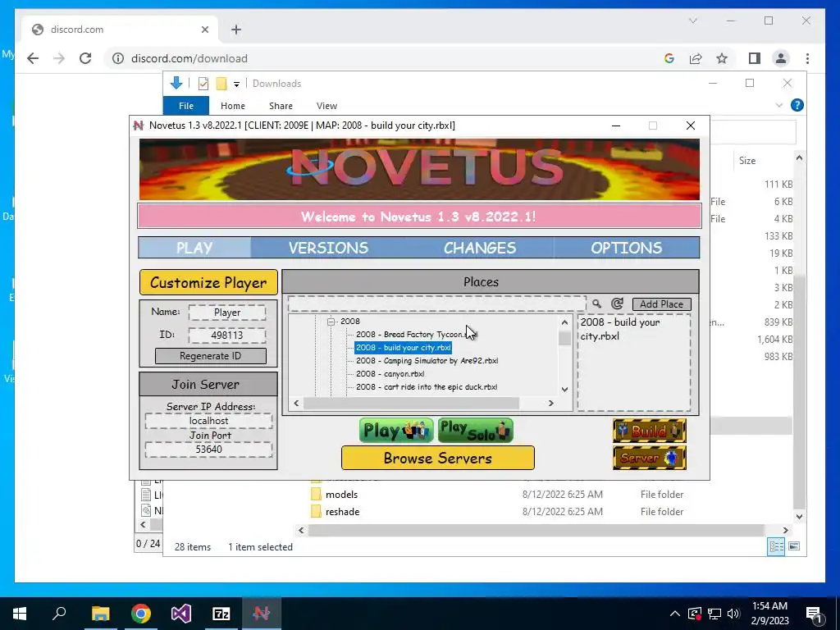Screen dimensions: 840x630
Task: Select the models folder in Explorer
Action: (x=342, y=495)
